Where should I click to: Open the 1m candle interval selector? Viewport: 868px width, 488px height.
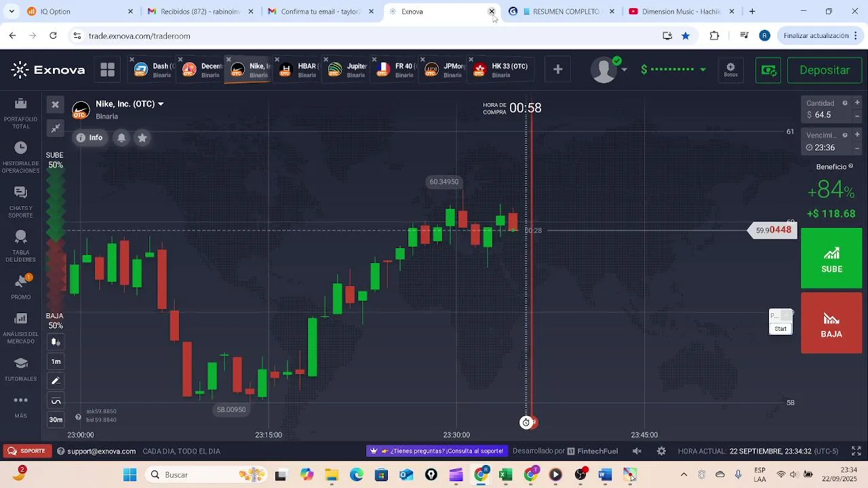coord(56,361)
